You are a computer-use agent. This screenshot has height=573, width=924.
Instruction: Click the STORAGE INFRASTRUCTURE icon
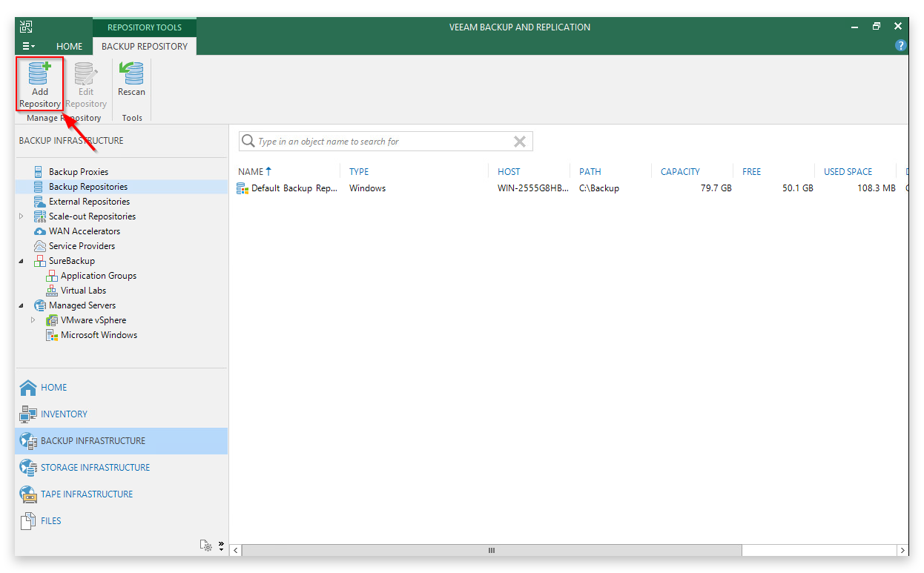(28, 468)
